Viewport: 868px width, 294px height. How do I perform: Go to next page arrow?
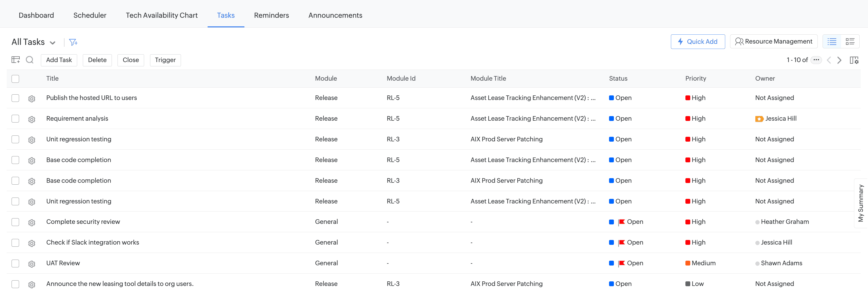point(839,60)
